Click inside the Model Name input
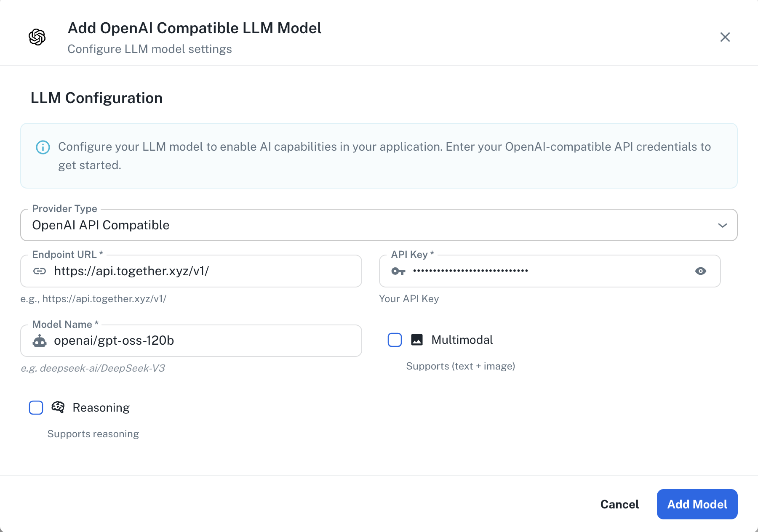The width and height of the screenshot is (758, 532). (x=189, y=341)
